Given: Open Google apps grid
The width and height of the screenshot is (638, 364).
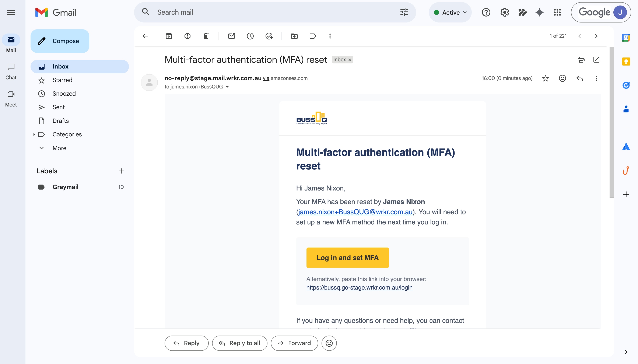Looking at the screenshot, I should click(557, 12).
